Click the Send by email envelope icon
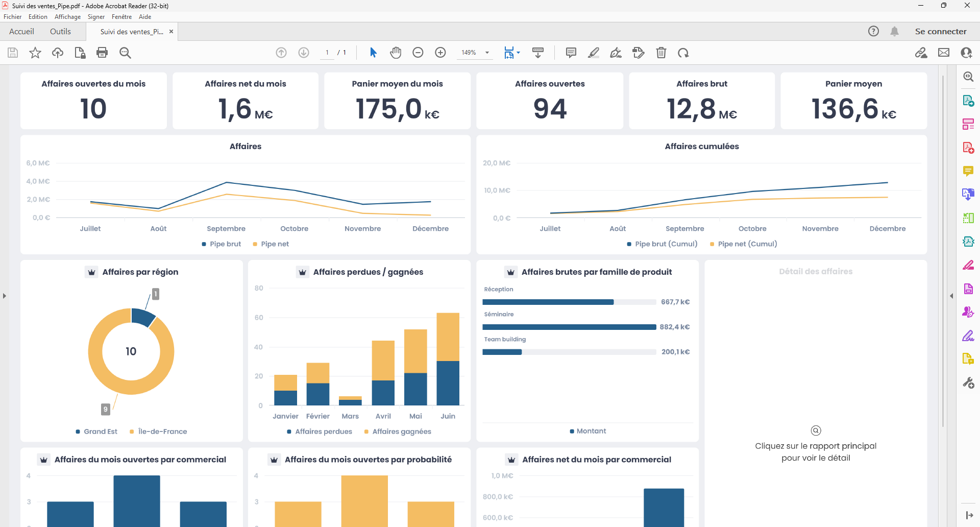The width and height of the screenshot is (980, 527). [x=944, y=53]
